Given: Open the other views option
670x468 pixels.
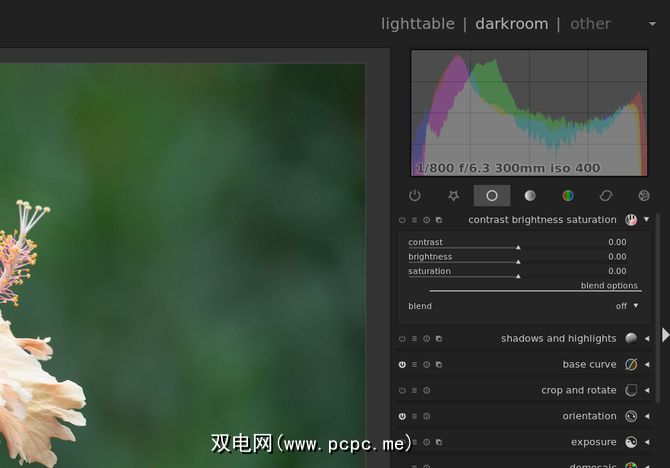Looking at the screenshot, I should 591,24.
